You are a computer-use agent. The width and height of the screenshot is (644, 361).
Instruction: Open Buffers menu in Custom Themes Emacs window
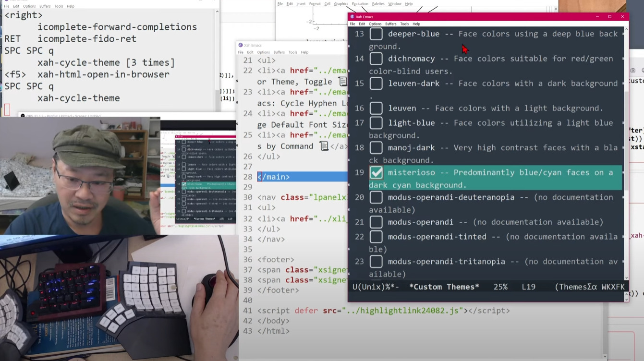point(391,24)
